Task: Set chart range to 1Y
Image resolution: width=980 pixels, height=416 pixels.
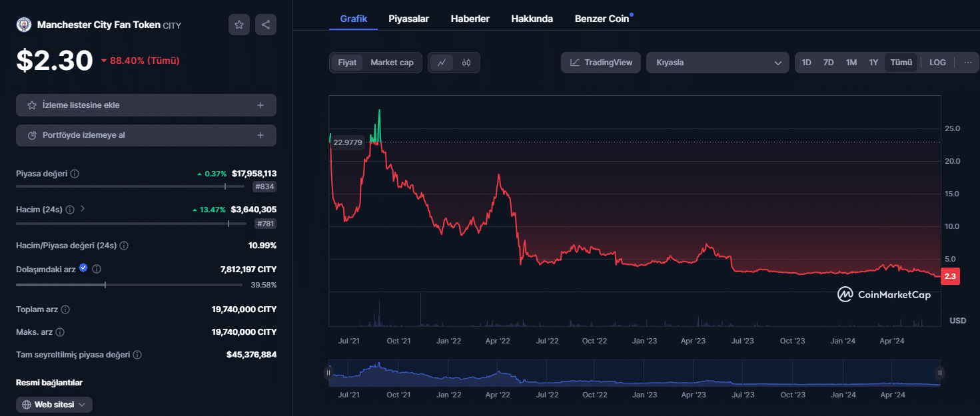Action: (873, 63)
